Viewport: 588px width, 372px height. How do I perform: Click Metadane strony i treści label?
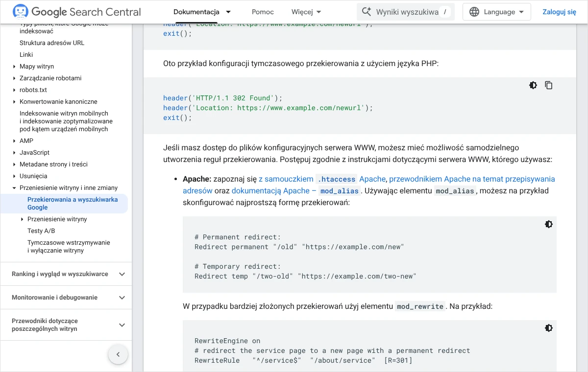(x=53, y=164)
